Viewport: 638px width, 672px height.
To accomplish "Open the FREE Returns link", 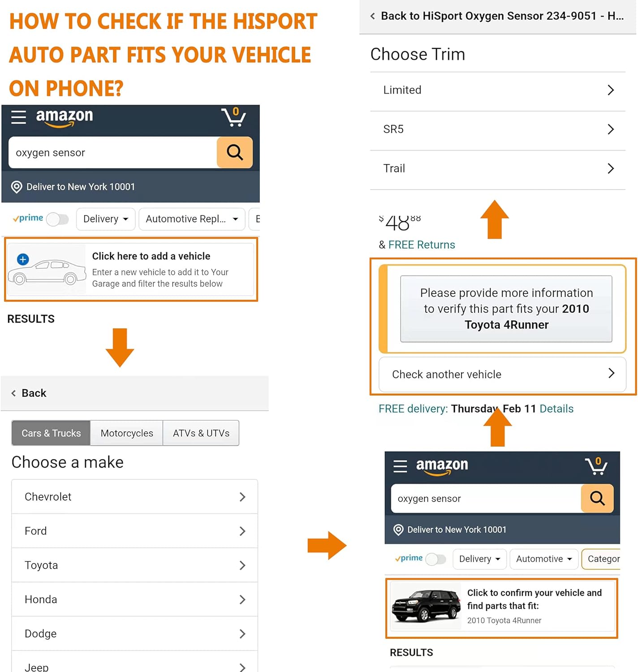I will [422, 245].
